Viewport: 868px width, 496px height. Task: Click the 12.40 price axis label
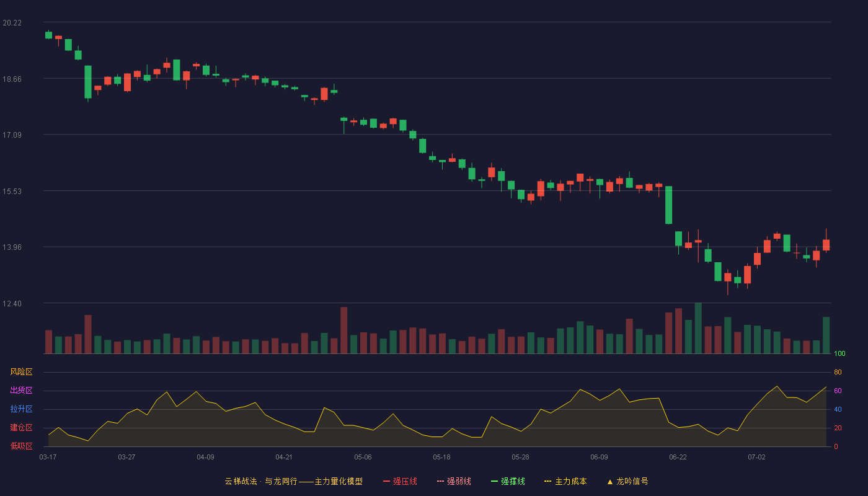tap(12, 303)
